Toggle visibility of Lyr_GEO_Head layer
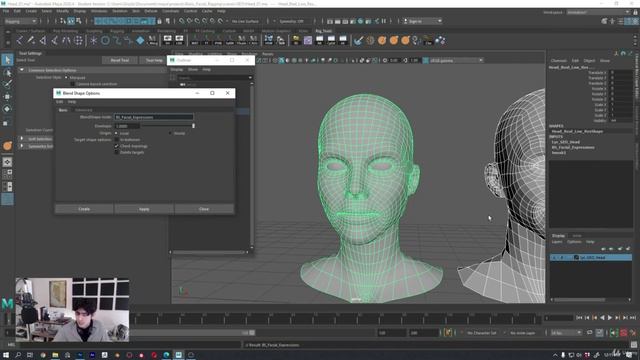Screen dimensions: 640x360 pyautogui.click(x=554, y=258)
